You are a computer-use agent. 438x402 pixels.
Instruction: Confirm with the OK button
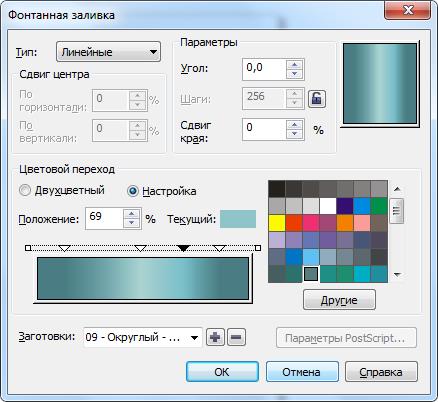point(222,371)
